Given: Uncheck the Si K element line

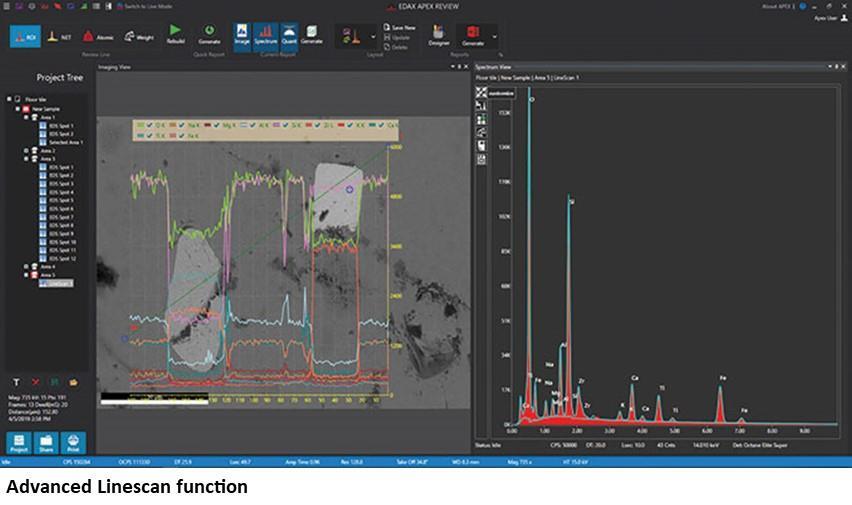Looking at the screenshot, I should pos(284,125).
